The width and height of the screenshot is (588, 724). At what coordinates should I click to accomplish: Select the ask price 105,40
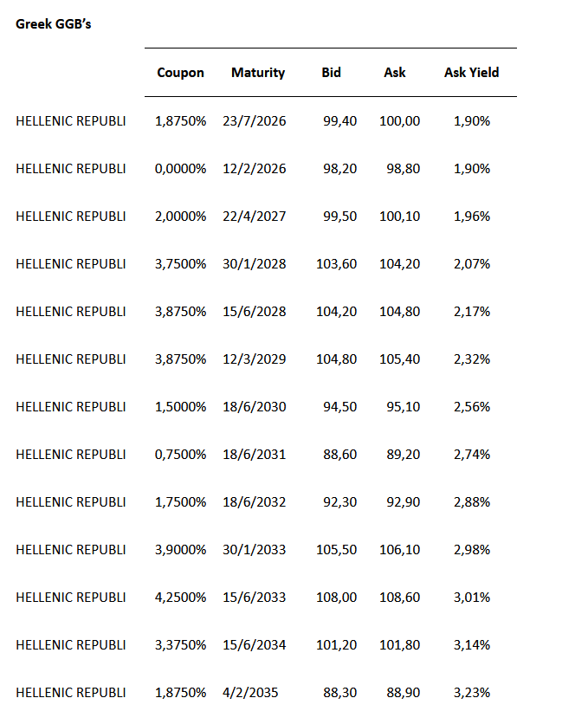(400, 359)
